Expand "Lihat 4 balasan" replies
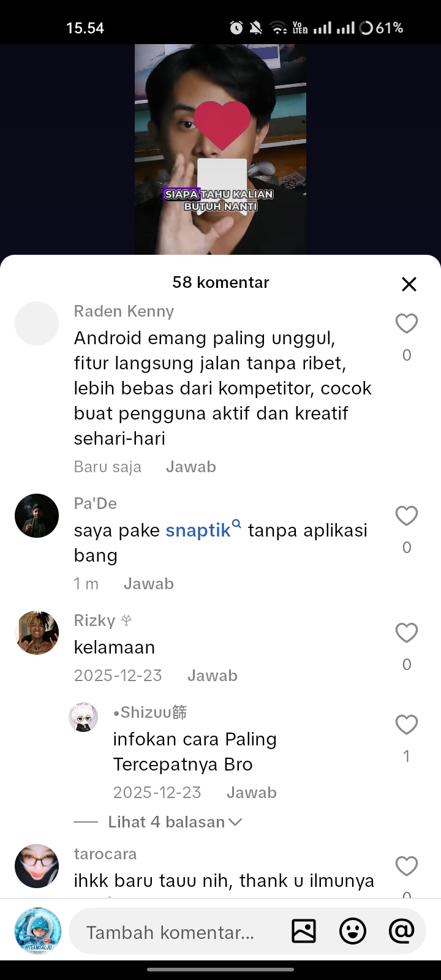This screenshot has width=441, height=980. pos(158,822)
